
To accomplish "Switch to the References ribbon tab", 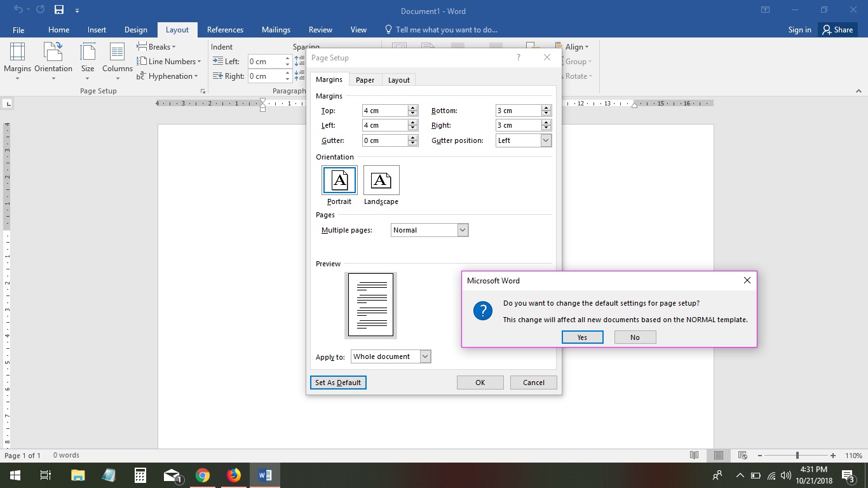I will [225, 30].
